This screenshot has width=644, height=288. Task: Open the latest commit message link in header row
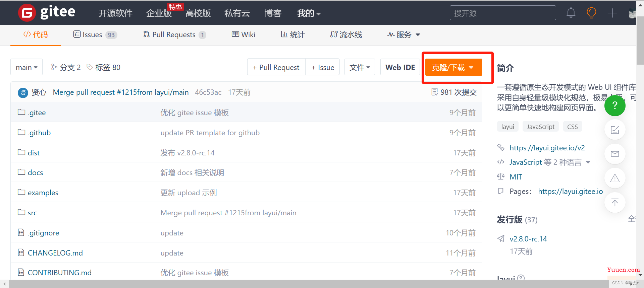pos(121,92)
